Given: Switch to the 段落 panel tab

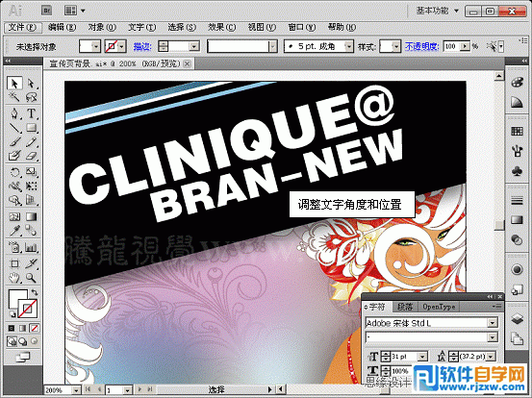Looking at the screenshot, I should point(405,307).
